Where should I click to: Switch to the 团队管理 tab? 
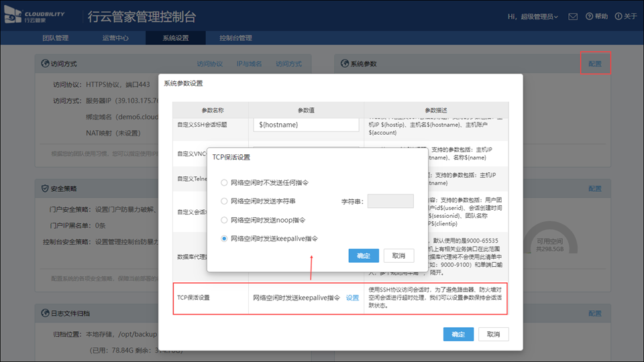pyautogui.click(x=57, y=38)
